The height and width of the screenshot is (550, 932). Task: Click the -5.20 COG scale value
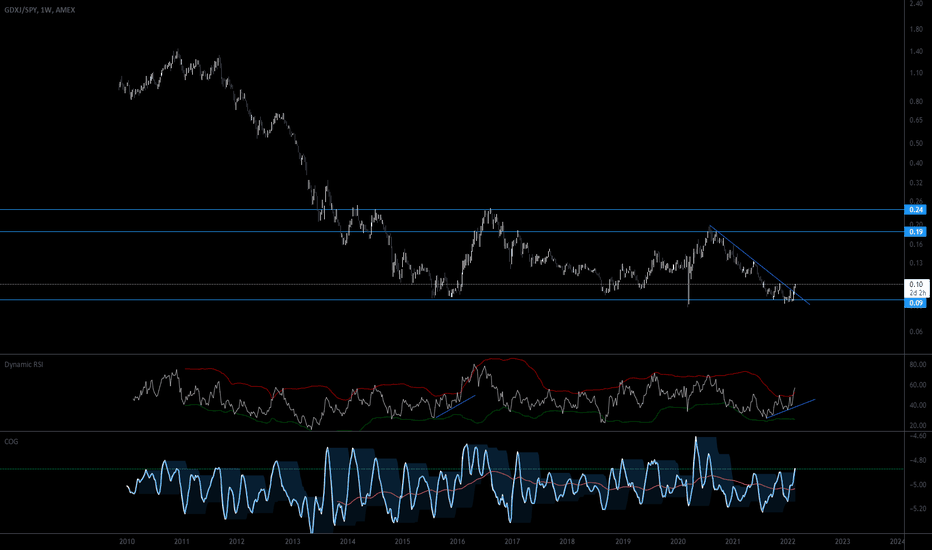918,509
